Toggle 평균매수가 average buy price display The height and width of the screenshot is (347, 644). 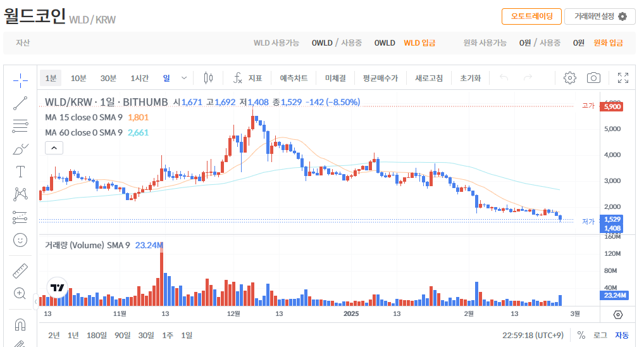(380, 78)
